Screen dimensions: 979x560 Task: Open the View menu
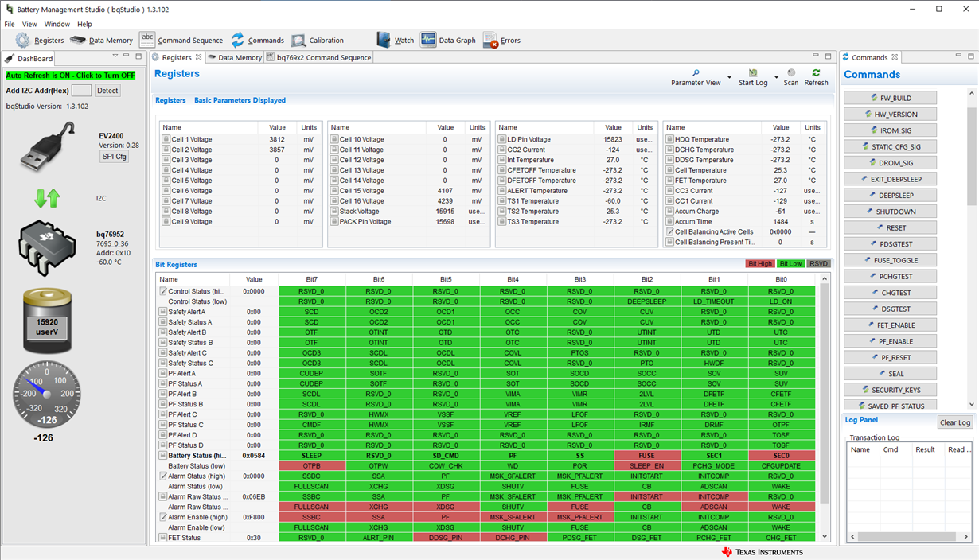pos(29,25)
